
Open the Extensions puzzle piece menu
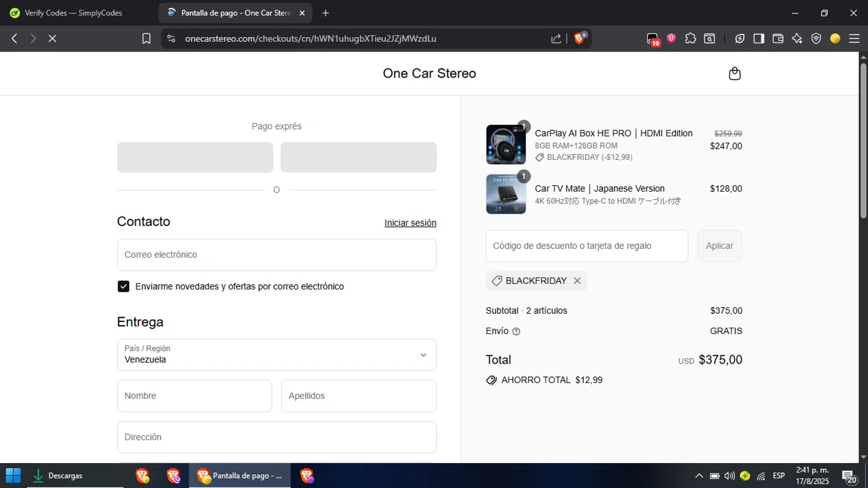click(x=690, y=38)
